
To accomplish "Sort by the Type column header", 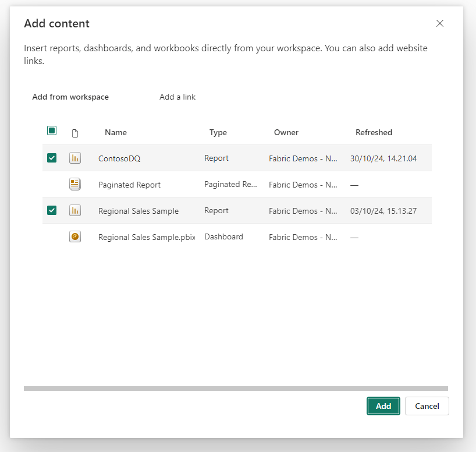I will pos(218,132).
